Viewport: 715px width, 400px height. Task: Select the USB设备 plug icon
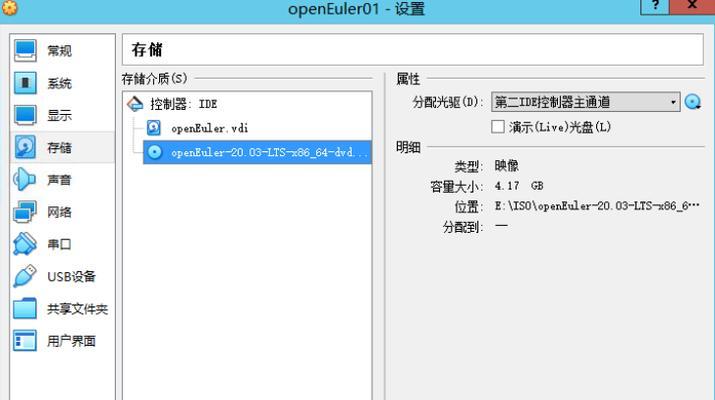coord(25,276)
